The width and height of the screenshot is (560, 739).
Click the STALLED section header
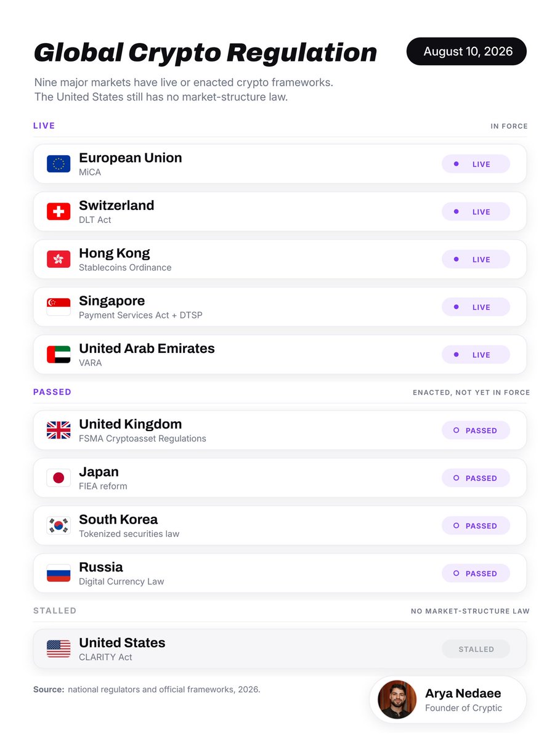click(55, 611)
